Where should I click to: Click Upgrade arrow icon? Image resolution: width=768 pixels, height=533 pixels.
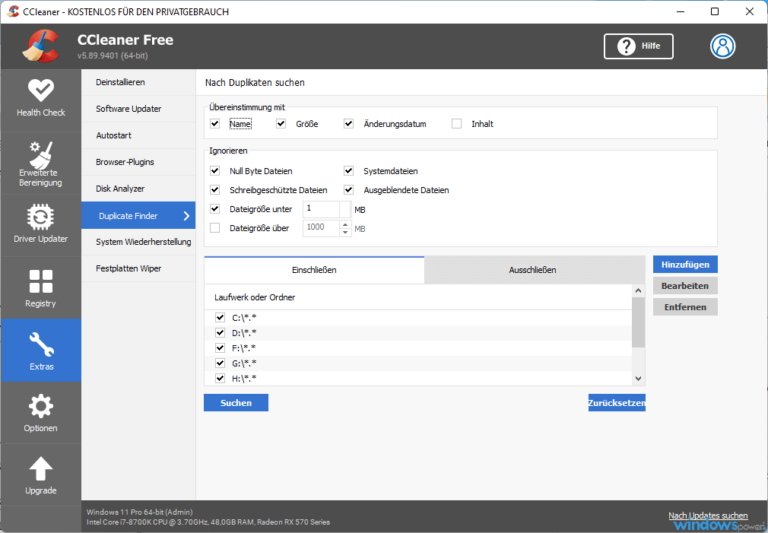[40, 468]
